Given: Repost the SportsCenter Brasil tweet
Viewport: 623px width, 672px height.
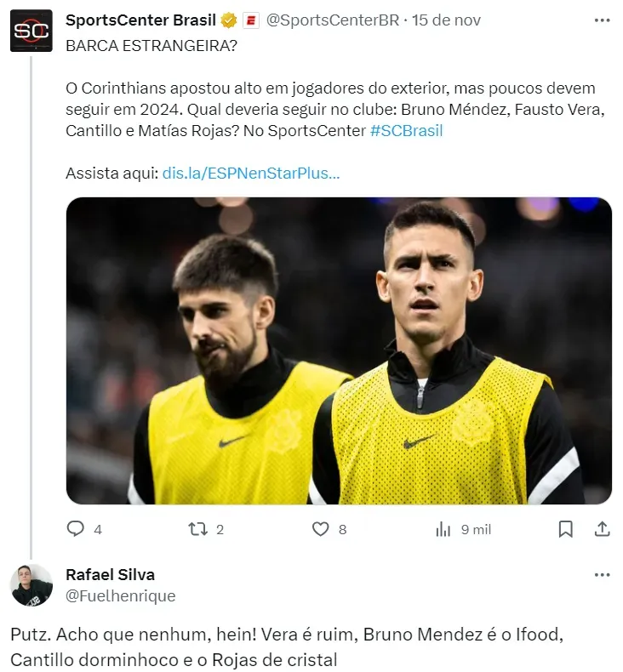Looking at the screenshot, I should [x=197, y=529].
